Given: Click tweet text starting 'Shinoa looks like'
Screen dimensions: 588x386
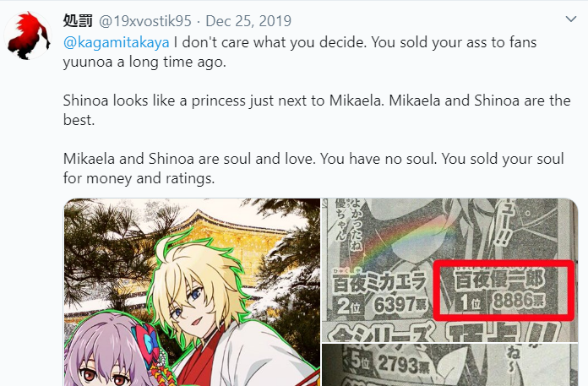Looking at the screenshot, I should coord(317,110).
